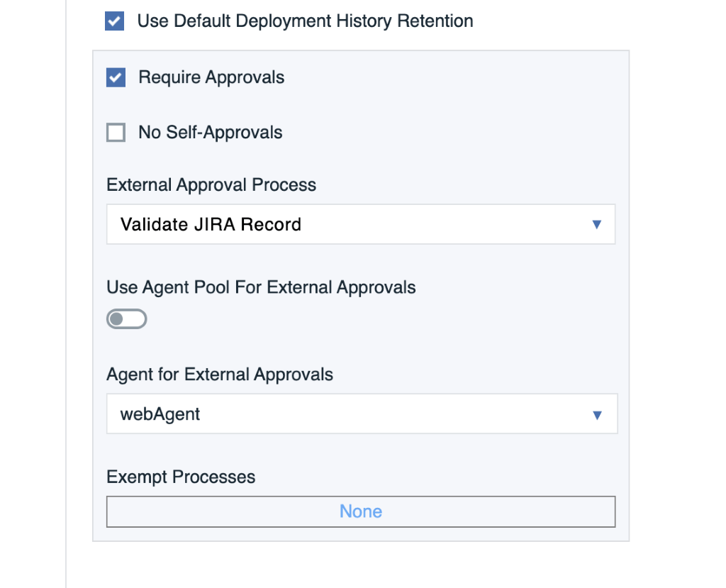Enable the No Self-Approvals checkbox

[116, 133]
